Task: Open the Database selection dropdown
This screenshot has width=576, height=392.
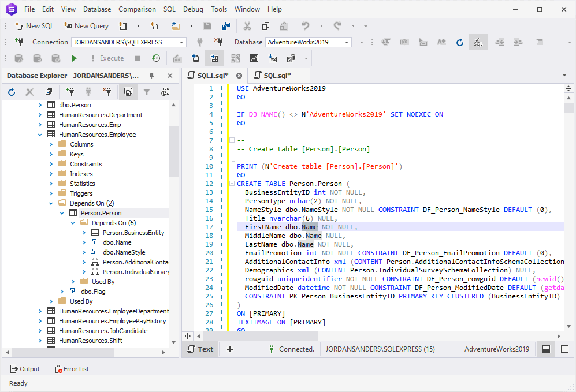Action: pyautogui.click(x=347, y=42)
